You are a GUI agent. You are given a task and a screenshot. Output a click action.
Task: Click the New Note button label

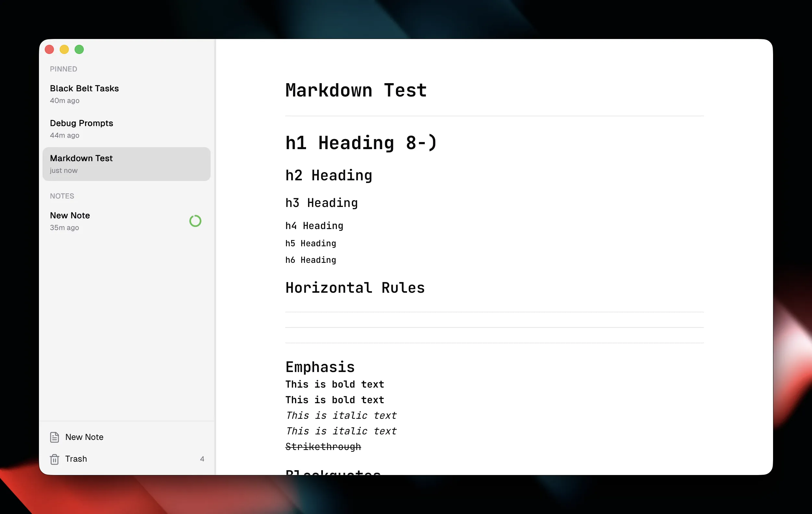pos(84,437)
